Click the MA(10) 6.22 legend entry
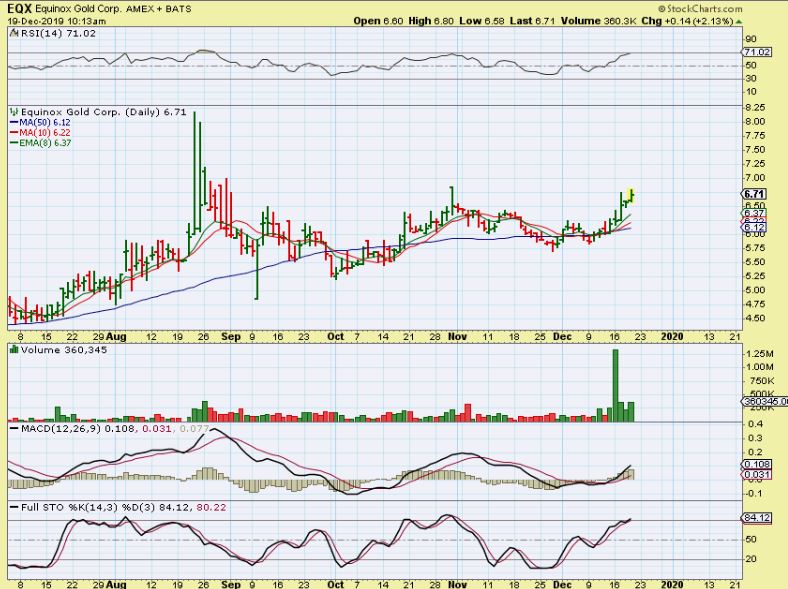 tap(40, 133)
